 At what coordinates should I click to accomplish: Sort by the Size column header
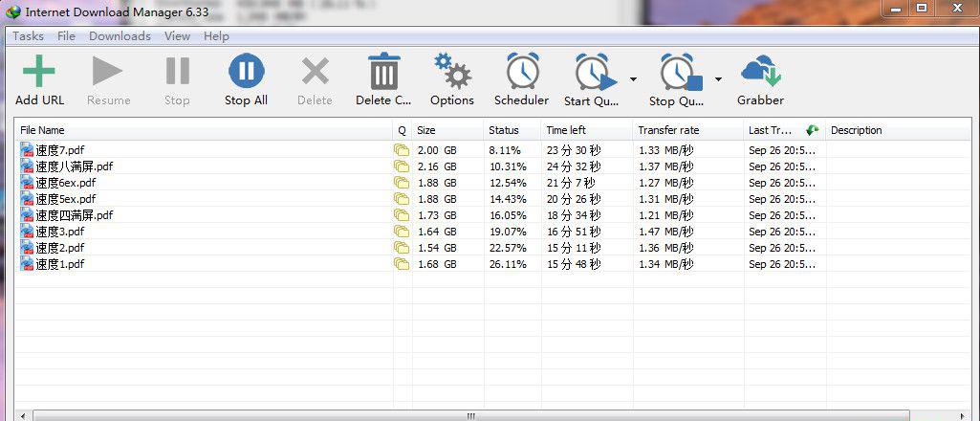click(x=448, y=130)
